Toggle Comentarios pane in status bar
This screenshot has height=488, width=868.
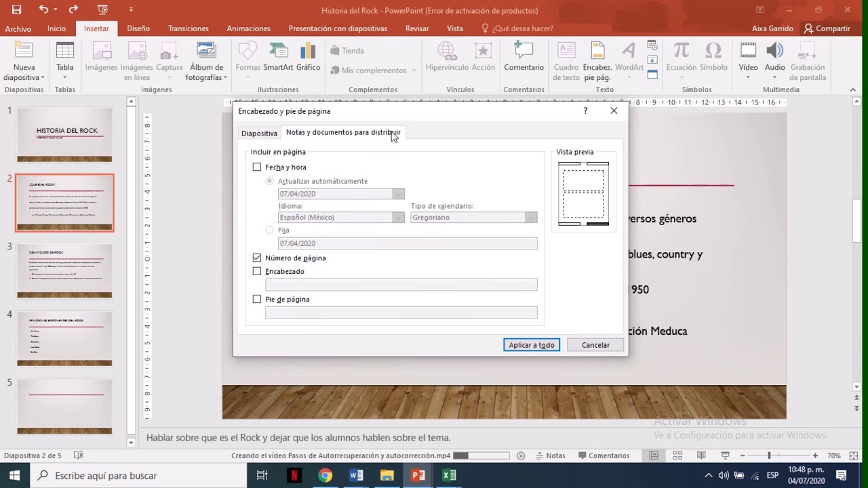click(x=603, y=455)
